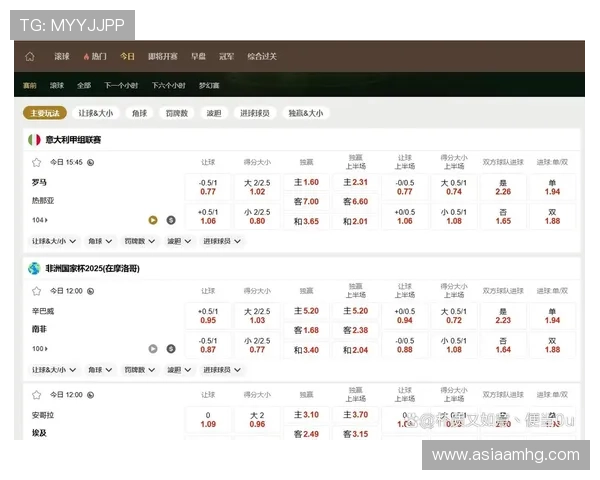Select 否 1.65 both teams score
Screen dimensions: 600x480
[503, 217]
